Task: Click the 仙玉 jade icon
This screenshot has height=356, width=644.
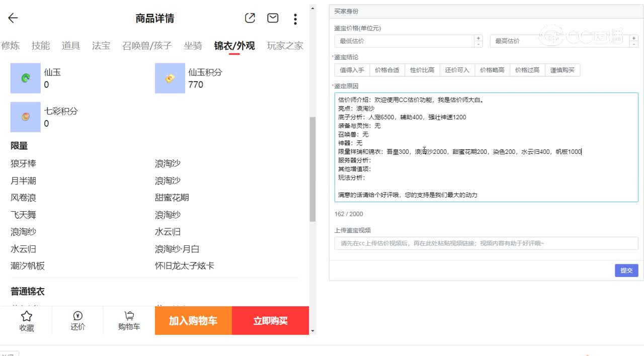Action: tap(25, 78)
